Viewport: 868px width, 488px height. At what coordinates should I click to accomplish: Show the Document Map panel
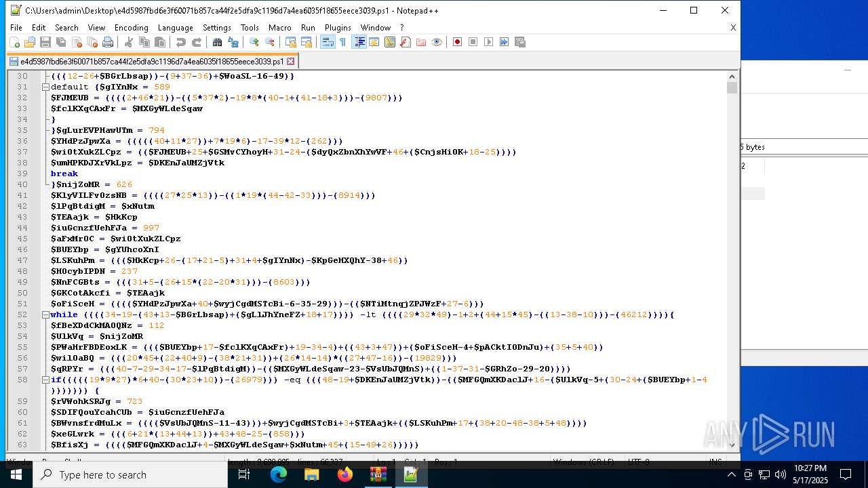point(390,42)
